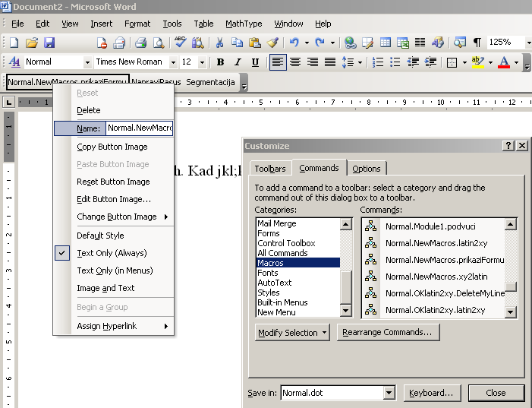Click the Research binoculars icon
Image resolution: width=532 pixels, height=408 pixels.
point(198,43)
